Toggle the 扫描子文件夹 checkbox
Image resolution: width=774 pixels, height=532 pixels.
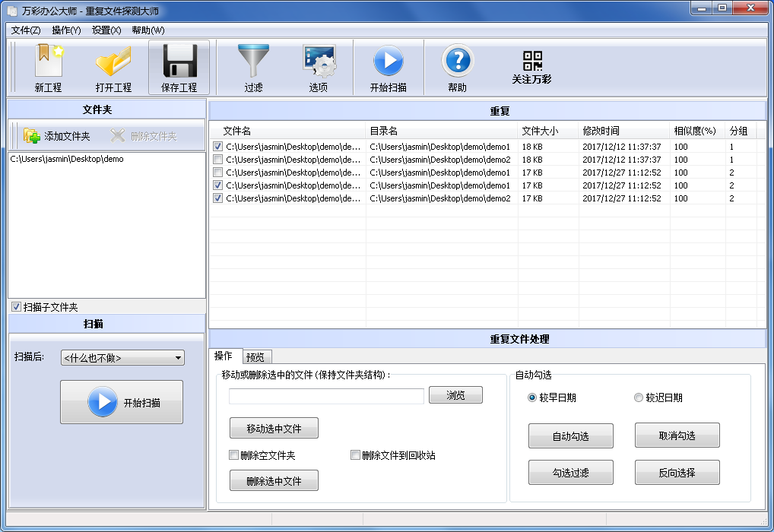tap(16, 307)
